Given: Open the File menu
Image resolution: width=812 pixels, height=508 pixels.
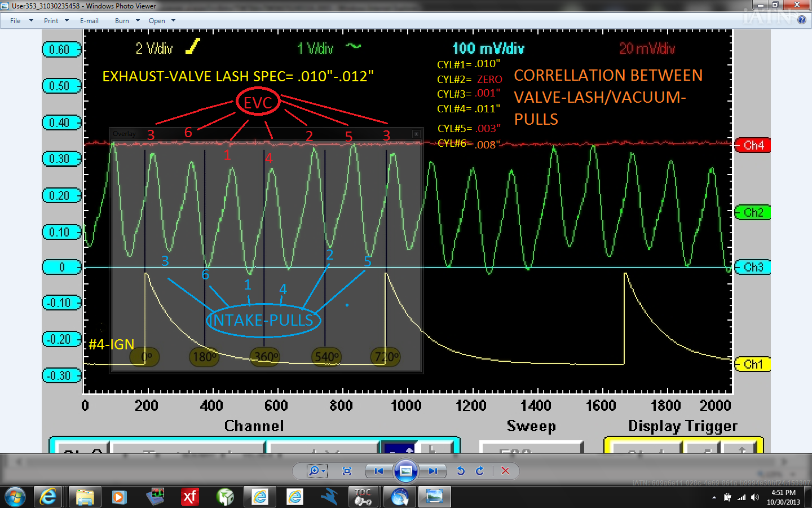Looking at the screenshot, I should (15, 21).
